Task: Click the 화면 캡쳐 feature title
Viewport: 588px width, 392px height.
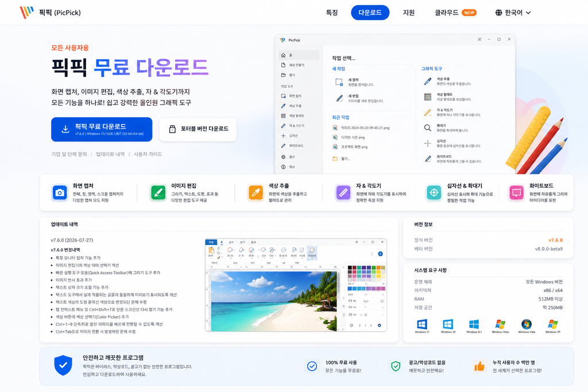Action: click(83, 185)
